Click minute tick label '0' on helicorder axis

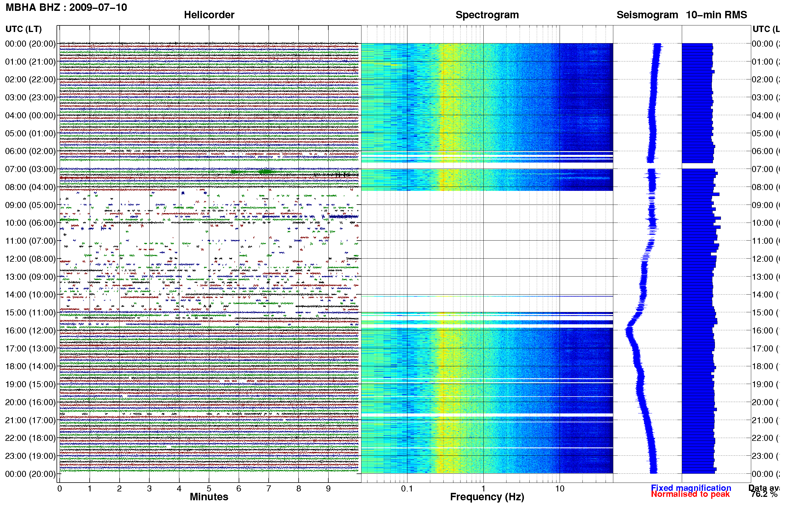click(x=60, y=489)
